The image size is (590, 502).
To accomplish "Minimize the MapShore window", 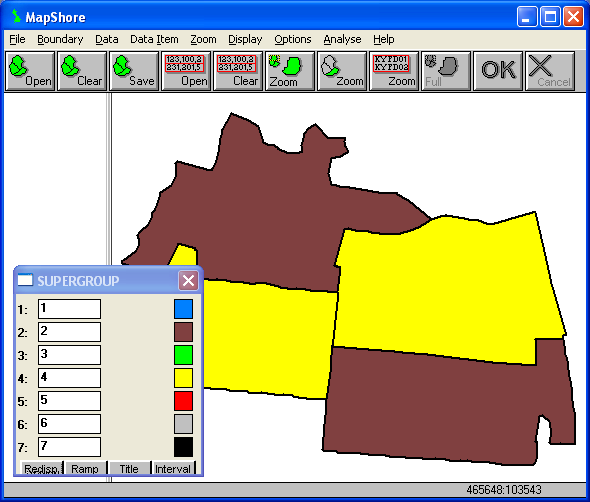I will pos(527,17).
